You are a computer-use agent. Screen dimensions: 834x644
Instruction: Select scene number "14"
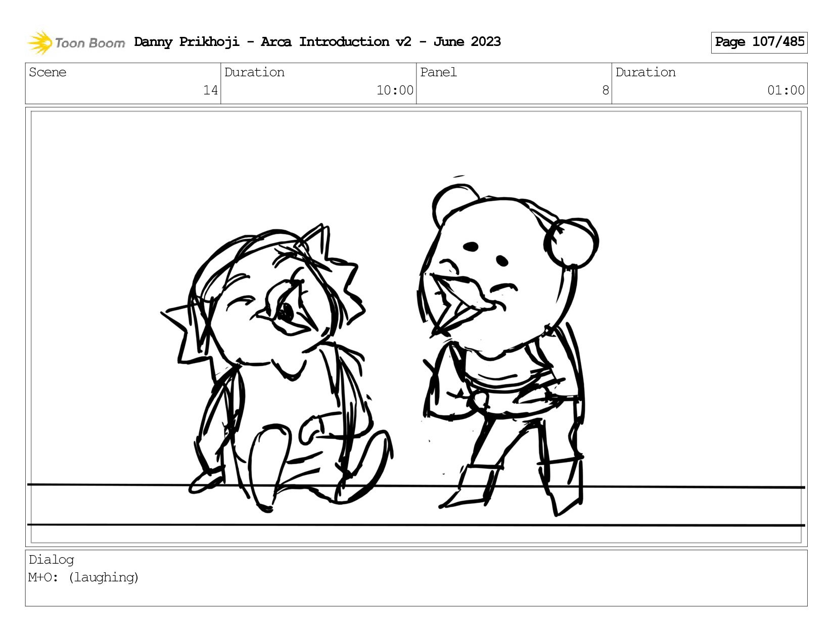click(210, 90)
